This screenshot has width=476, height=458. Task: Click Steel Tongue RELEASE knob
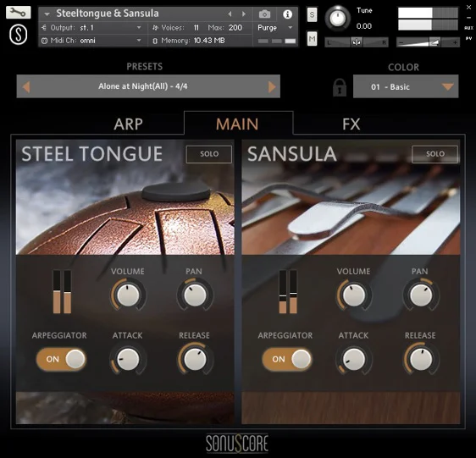click(195, 359)
